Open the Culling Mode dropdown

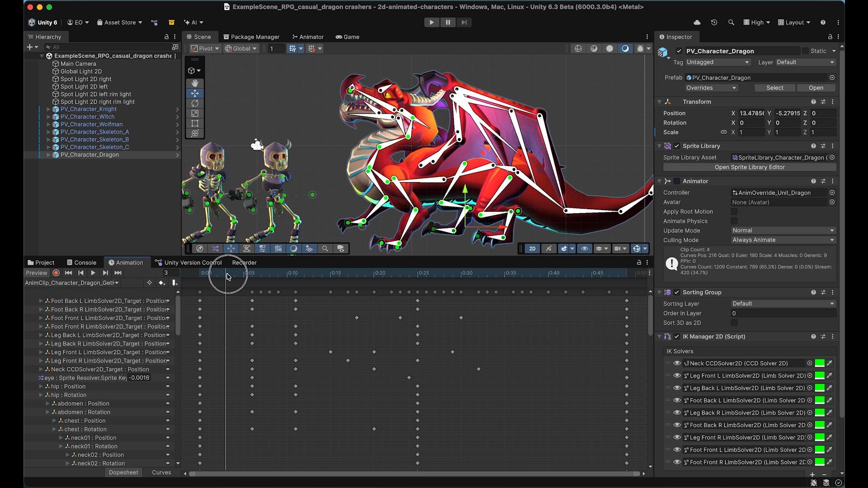783,240
